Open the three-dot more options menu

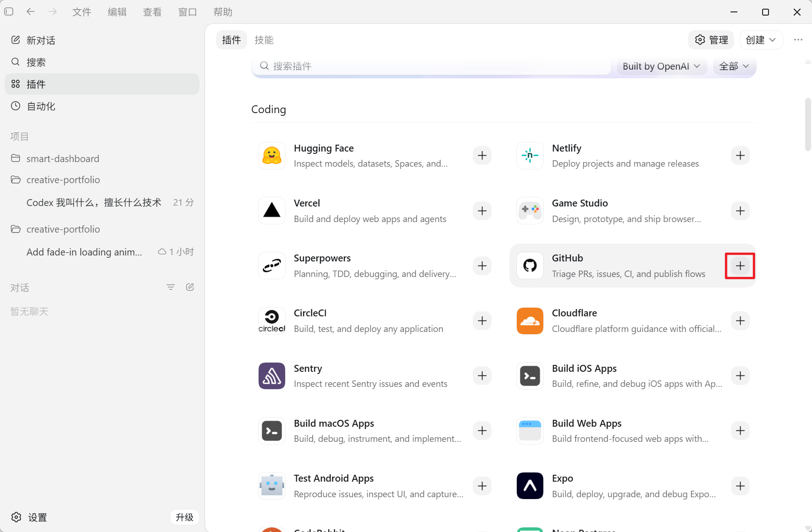tap(798, 40)
